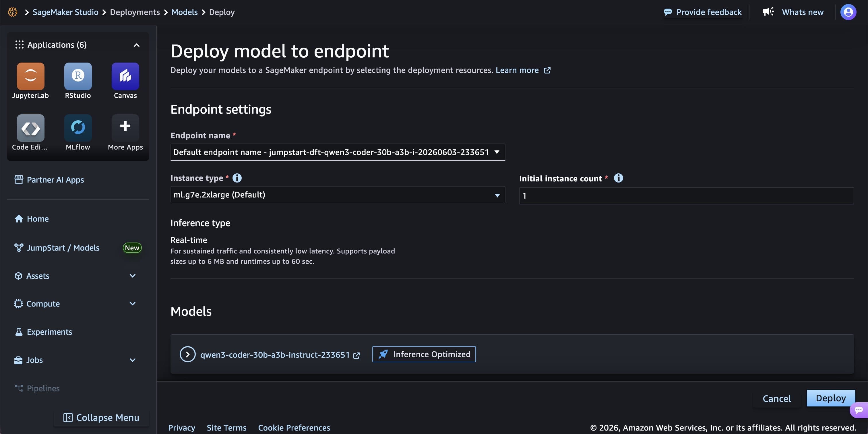The image size is (868, 434).
Task: Click Models breadcrumb
Action: [x=184, y=12]
